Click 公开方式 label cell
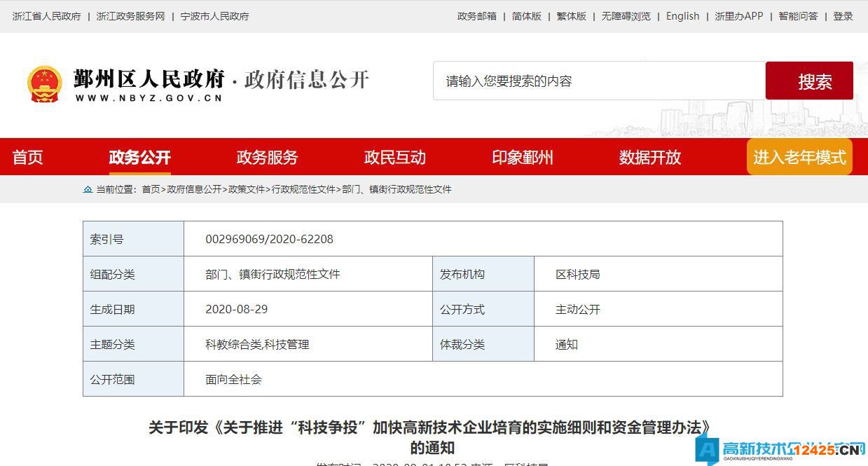868x466 pixels. (x=483, y=309)
